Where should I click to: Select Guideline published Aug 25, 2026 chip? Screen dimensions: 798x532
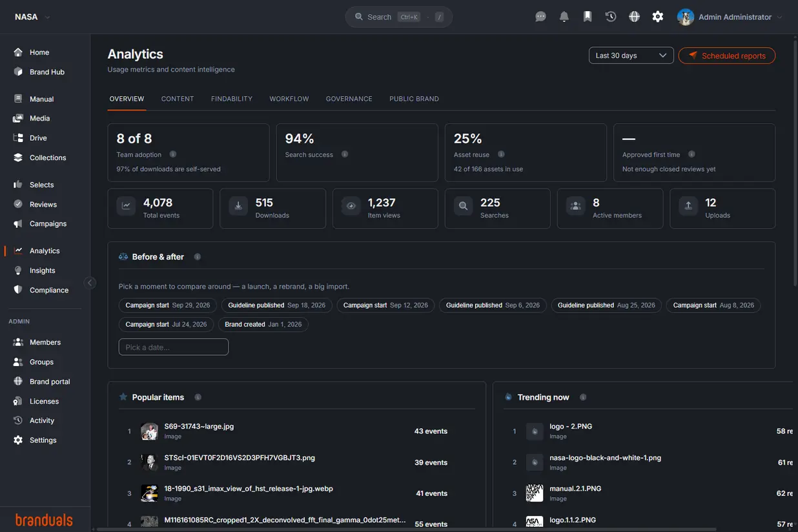click(x=606, y=305)
